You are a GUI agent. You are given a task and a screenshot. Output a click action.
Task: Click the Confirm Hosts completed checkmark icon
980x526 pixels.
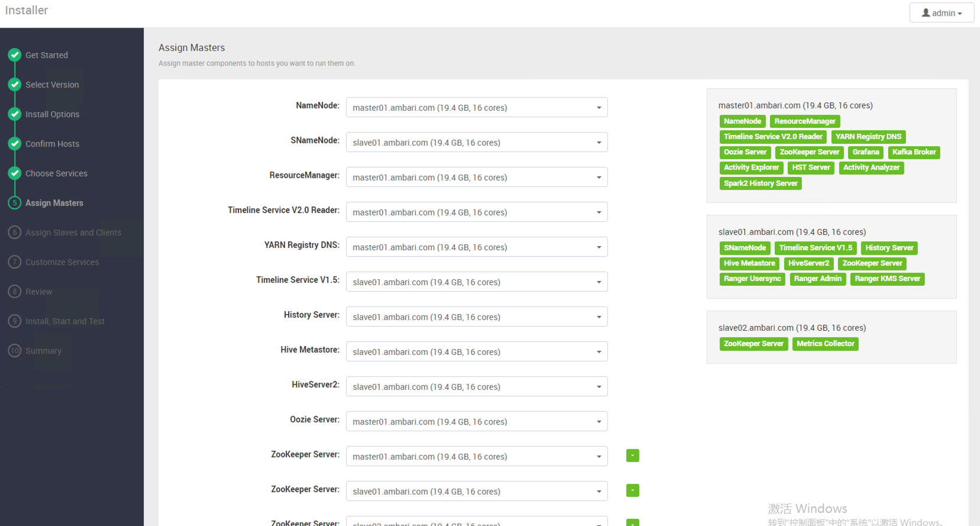[x=15, y=144]
